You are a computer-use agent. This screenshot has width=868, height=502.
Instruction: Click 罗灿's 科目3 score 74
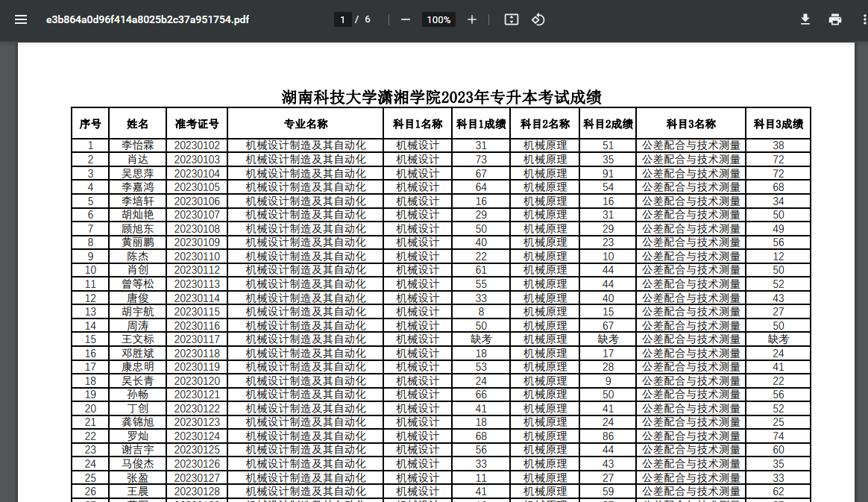point(779,436)
